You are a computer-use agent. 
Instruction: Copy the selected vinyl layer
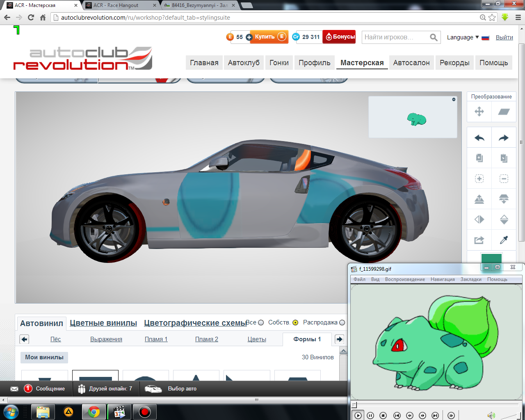479,158
